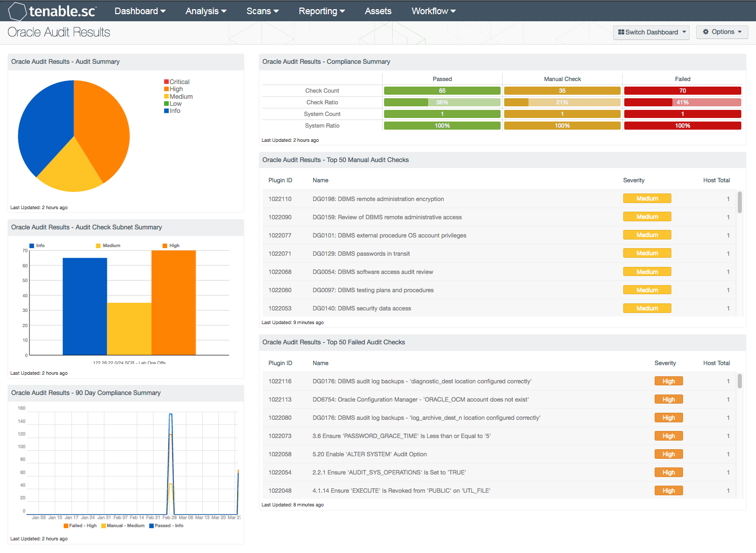Click the Medium badge on DG0140 security data access
The height and width of the screenshot is (553, 756).
[x=647, y=308]
